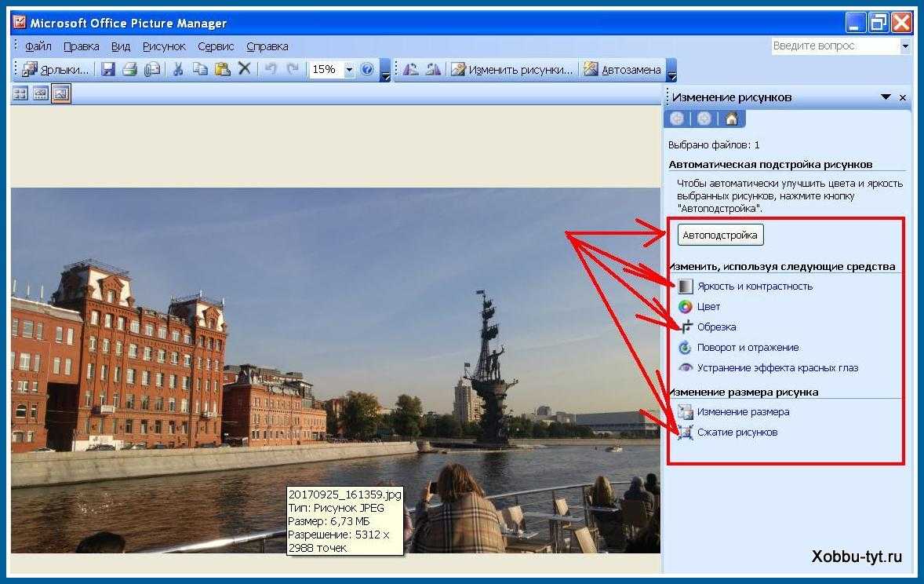This screenshot has height=584, width=924.
Task: Open the Введите вопрос help box dropdown
Action: (905, 46)
